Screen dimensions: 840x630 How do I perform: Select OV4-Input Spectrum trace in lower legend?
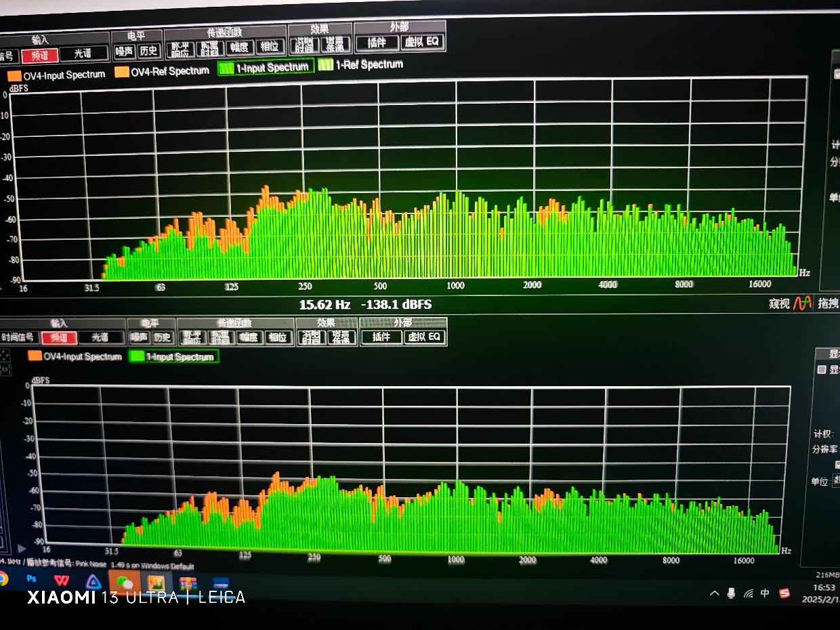pos(75,356)
